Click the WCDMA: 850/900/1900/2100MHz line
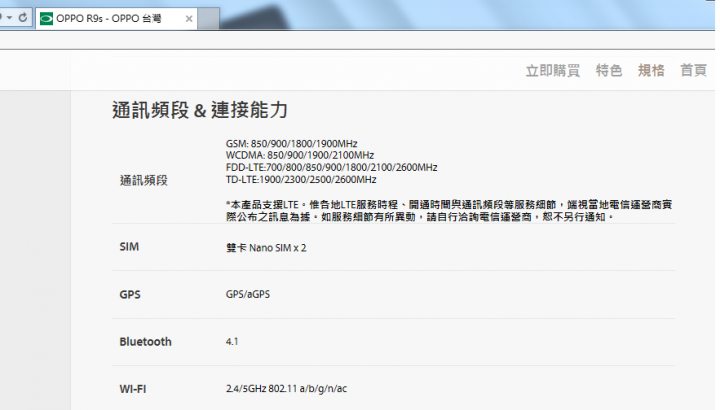The height and width of the screenshot is (410, 720). (x=300, y=155)
